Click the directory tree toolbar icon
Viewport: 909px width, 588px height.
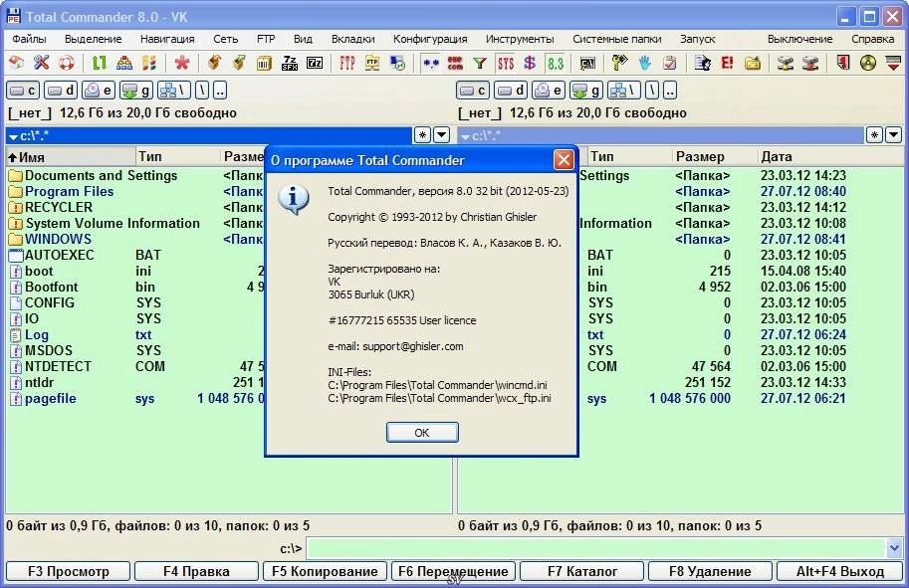pyautogui.click(x=124, y=63)
